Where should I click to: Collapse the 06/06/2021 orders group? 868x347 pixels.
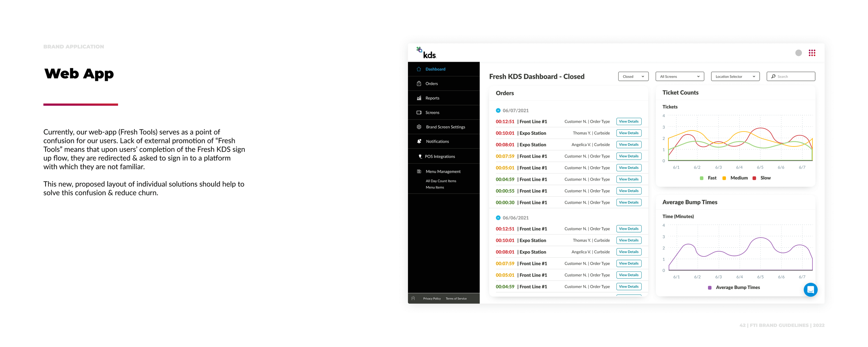(498, 218)
